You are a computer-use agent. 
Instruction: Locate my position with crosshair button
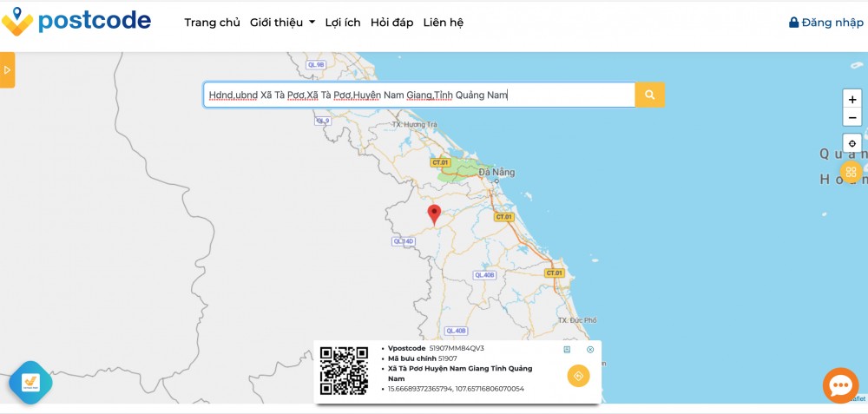pyautogui.click(x=852, y=143)
